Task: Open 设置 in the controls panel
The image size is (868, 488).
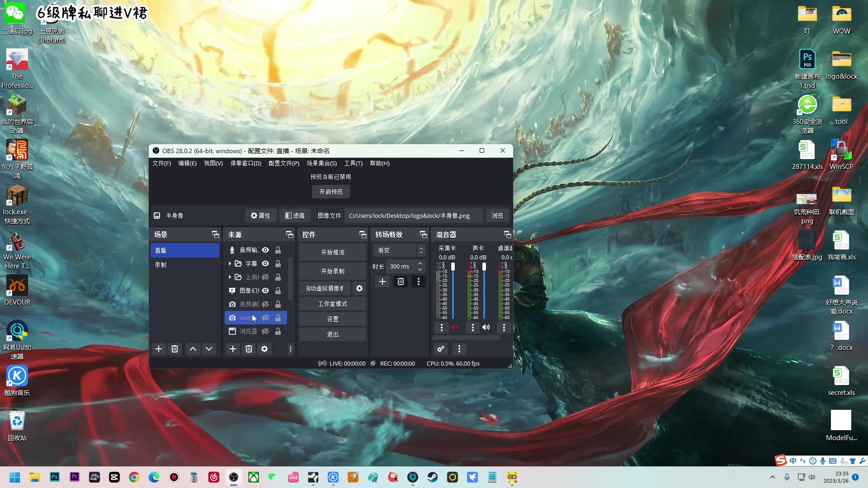Action: point(333,319)
